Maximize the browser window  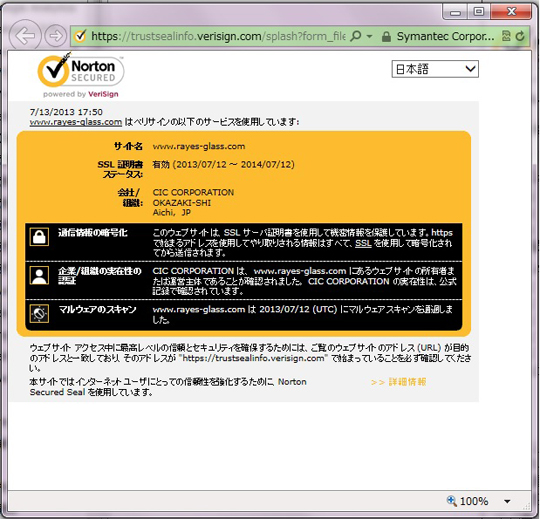479,12
